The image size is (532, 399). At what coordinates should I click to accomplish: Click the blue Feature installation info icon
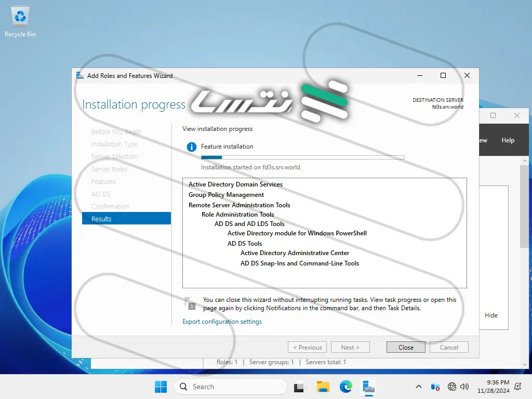(192, 147)
